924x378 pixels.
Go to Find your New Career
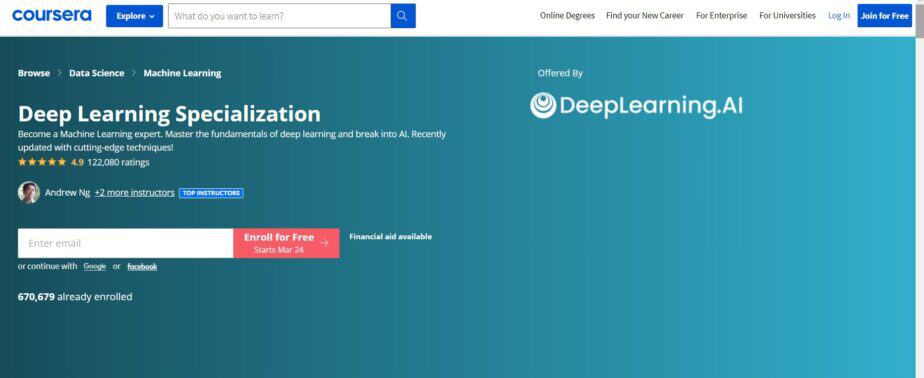(645, 16)
